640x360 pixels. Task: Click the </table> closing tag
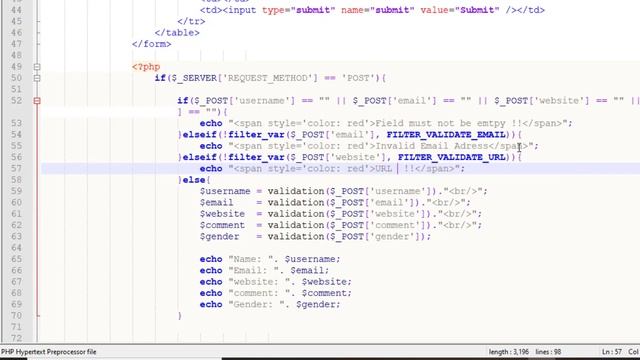point(177,33)
